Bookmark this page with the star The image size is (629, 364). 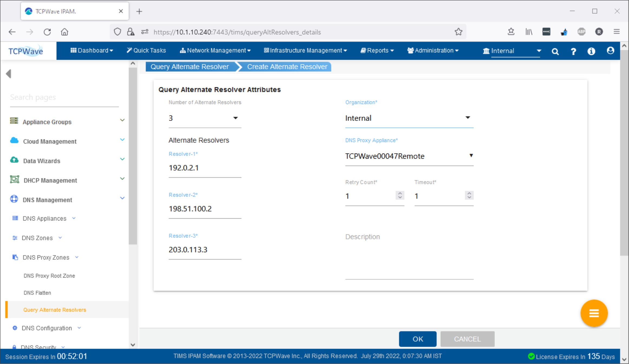458,32
